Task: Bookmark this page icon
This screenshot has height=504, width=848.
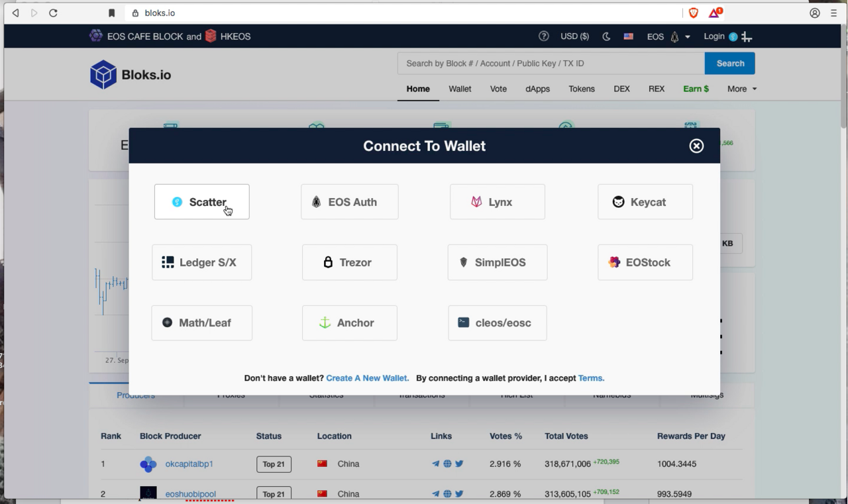Action: click(111, 13)
